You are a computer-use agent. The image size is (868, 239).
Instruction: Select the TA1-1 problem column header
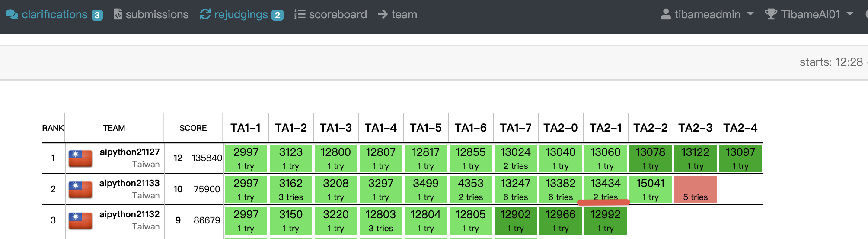(246, 128)
